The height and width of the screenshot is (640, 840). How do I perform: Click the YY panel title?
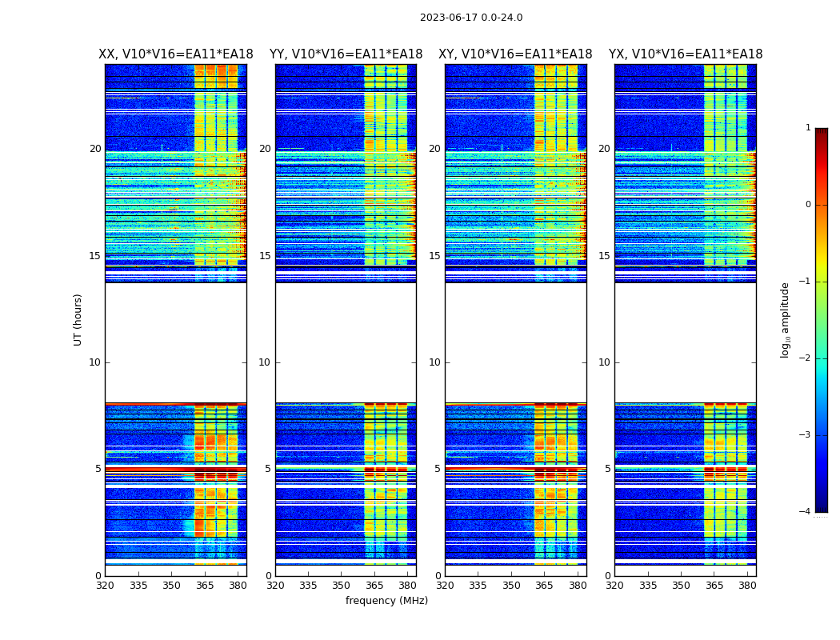coord(346,54)
